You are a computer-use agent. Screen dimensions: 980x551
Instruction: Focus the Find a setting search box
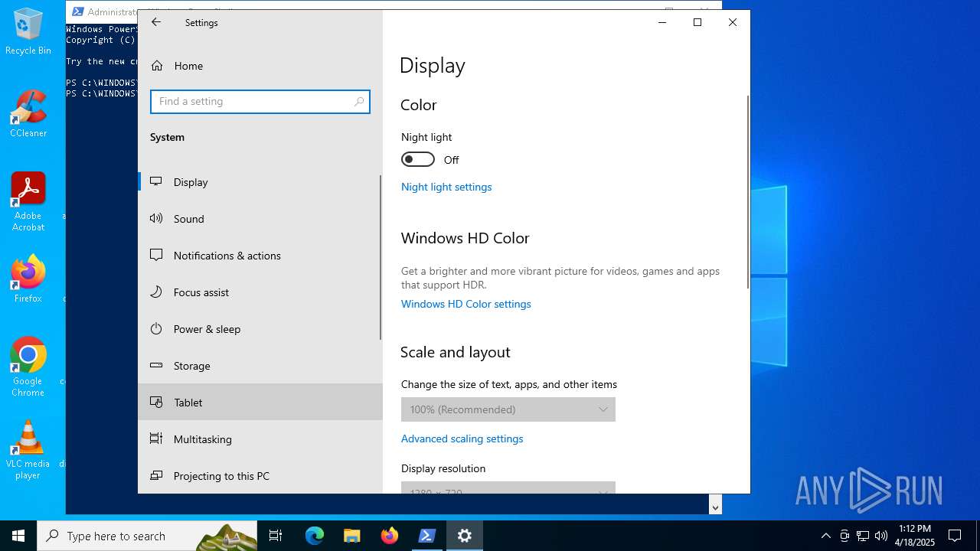click(260, 101)
